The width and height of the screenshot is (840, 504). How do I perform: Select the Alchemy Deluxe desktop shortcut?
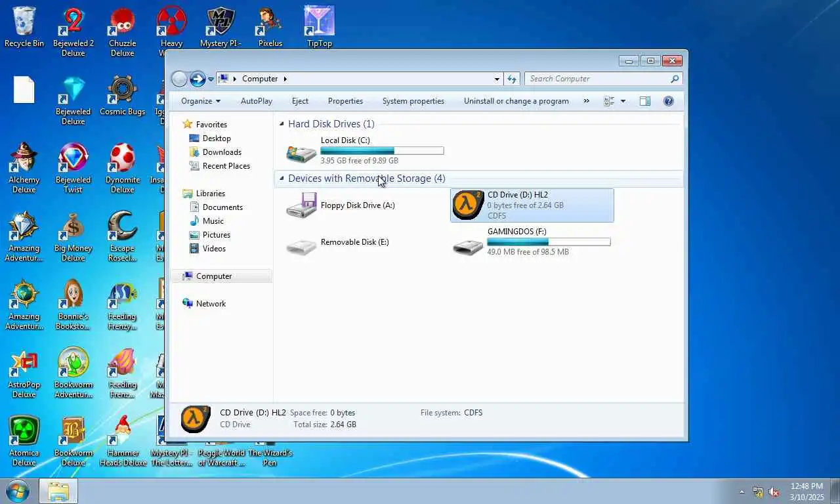coord(24,168)
